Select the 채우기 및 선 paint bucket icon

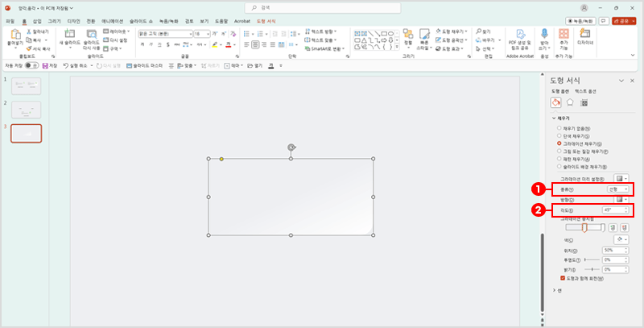[x=555, y=102]
